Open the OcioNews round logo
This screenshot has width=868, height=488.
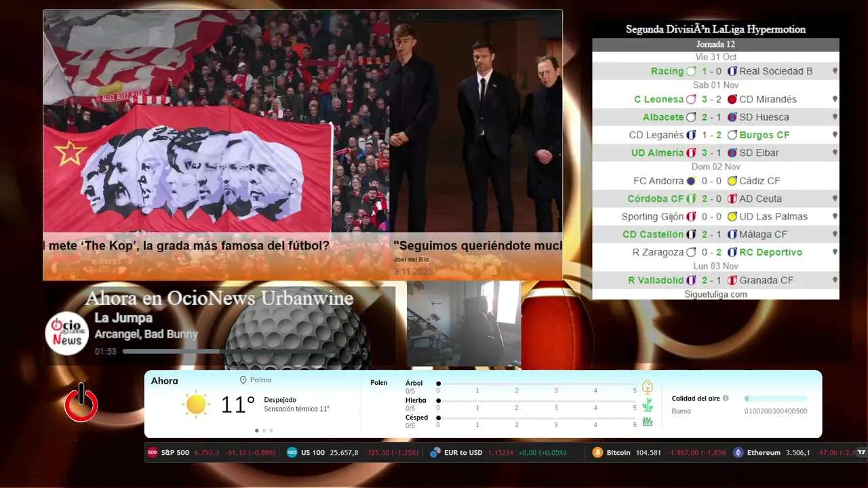(67, 333)
